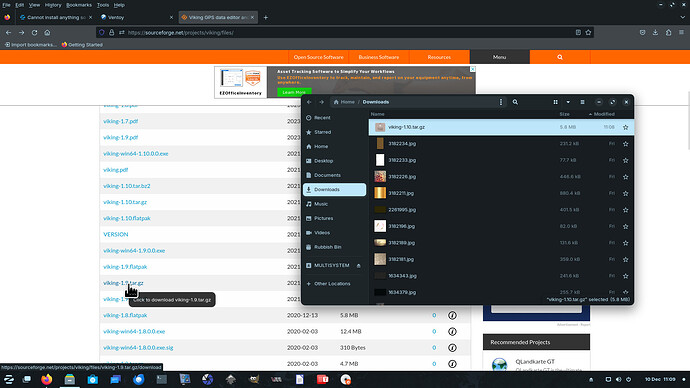Toggle star on 3182196.jpg

tap(625, 227)
